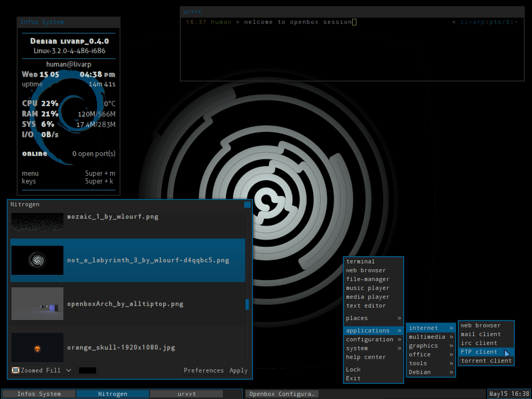Open the black background color swatch

coord(87,370)
